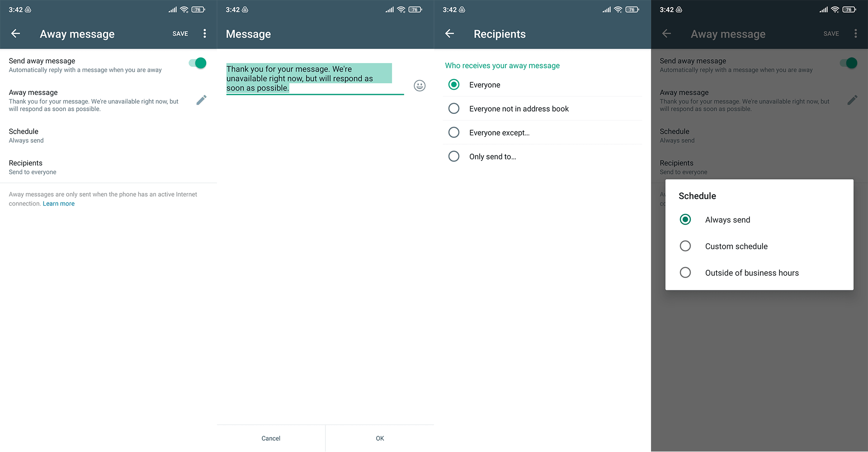Screen dimensions: 868x452
Task: Click 'Send to everyone' text on first screen
Action: tap(33, 172)
